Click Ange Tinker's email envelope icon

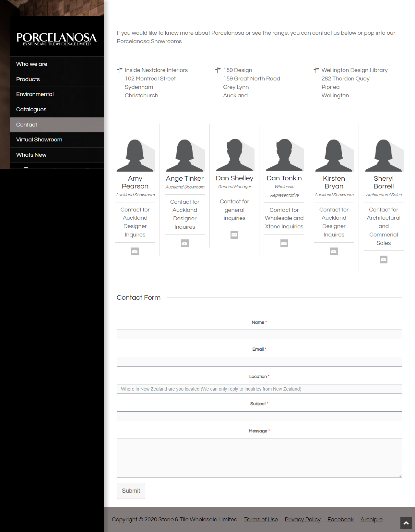[185, 243]
